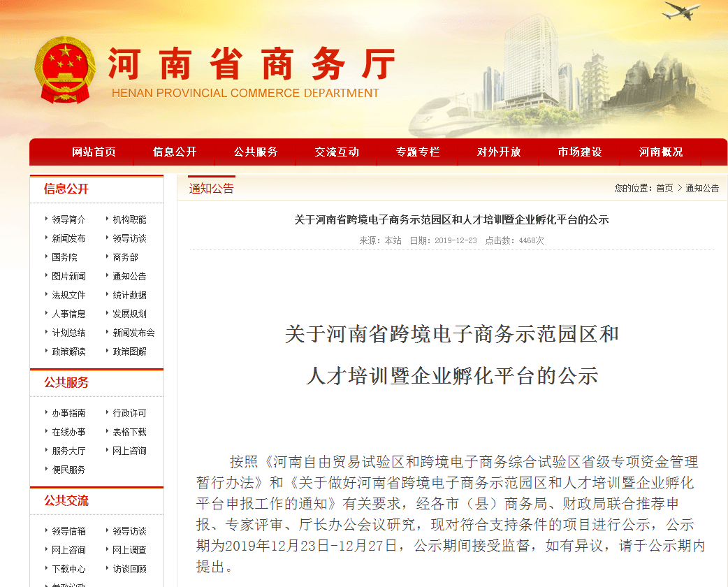728x587 pixels.
Task: Open 领导简介 in the sidebar
Action: click(68, 219)
